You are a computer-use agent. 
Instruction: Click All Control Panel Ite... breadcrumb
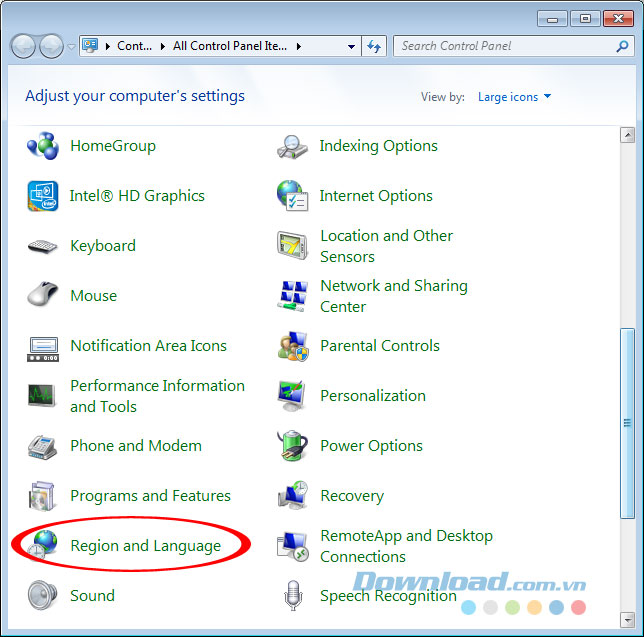point(230,46)
